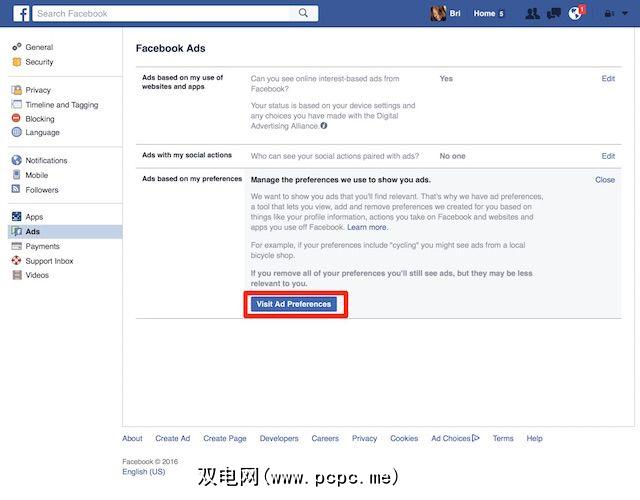Viewport: 640px width, 500px height.
Task: Click the info icon after Advertising Alliance
Action: click(x=324, y=126)
